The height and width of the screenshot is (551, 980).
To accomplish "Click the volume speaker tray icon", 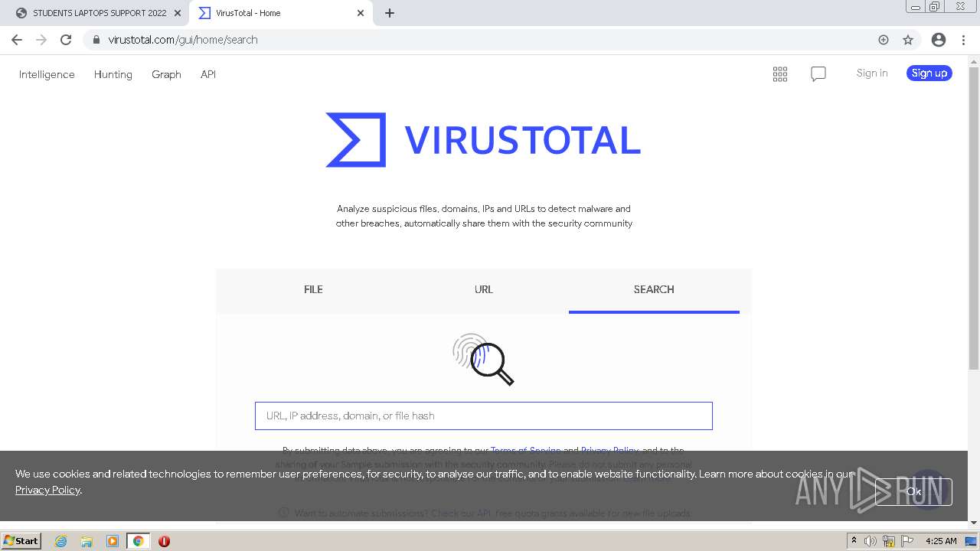I will 871,541.
